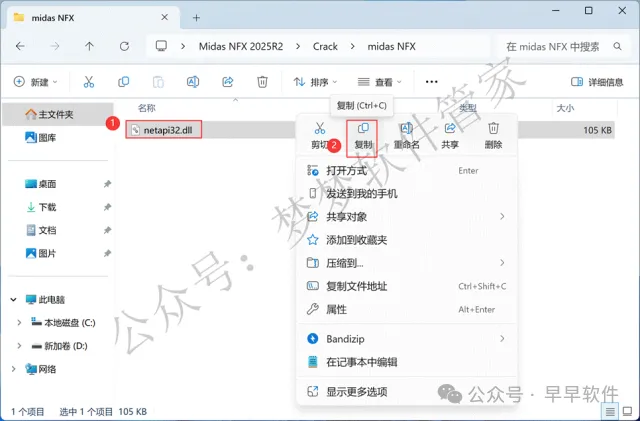Select 新加卷 (D:) in the sidebar

coord(60,346)
